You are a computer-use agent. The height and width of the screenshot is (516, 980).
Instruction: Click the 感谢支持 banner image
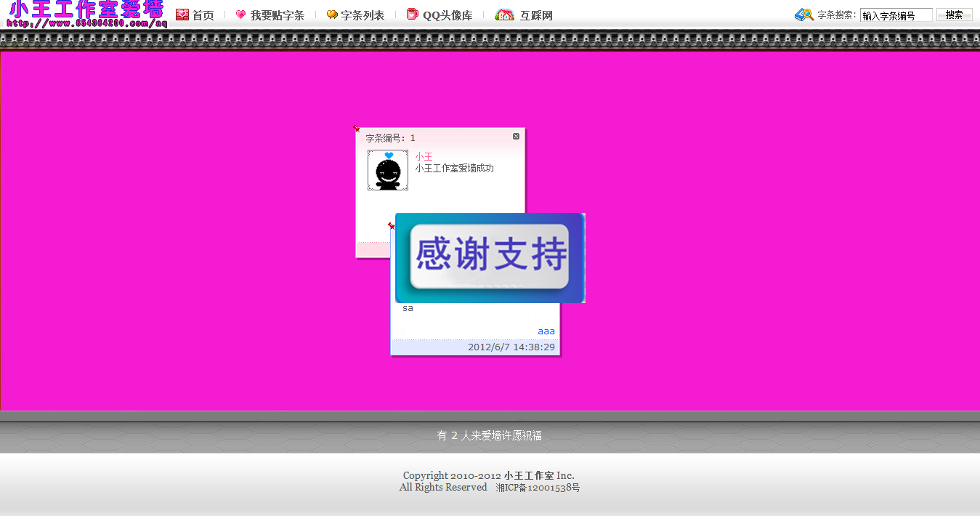pos(490,258)
